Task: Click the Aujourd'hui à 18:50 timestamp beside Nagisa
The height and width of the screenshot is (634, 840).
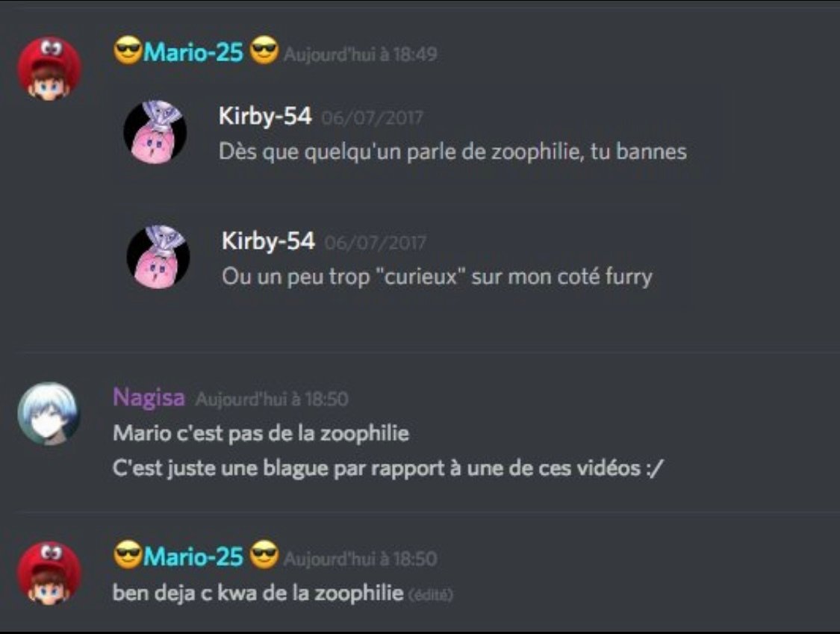Action: [x=272, y=400]
